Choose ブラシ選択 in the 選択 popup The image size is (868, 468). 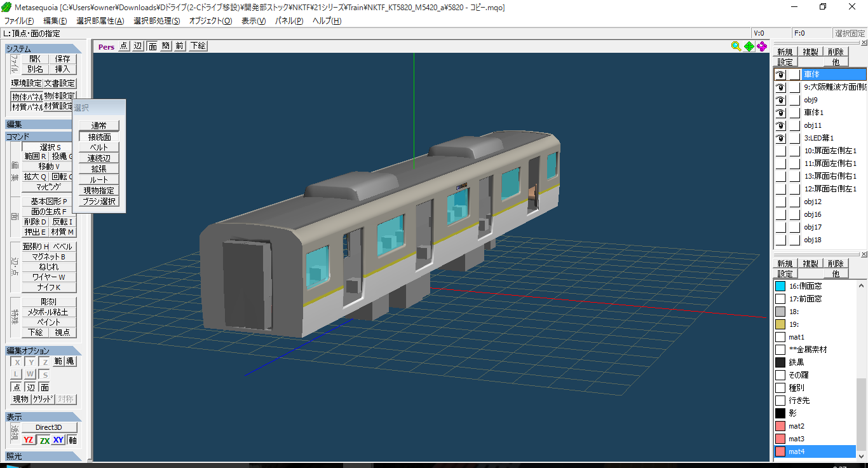(98, 202)
